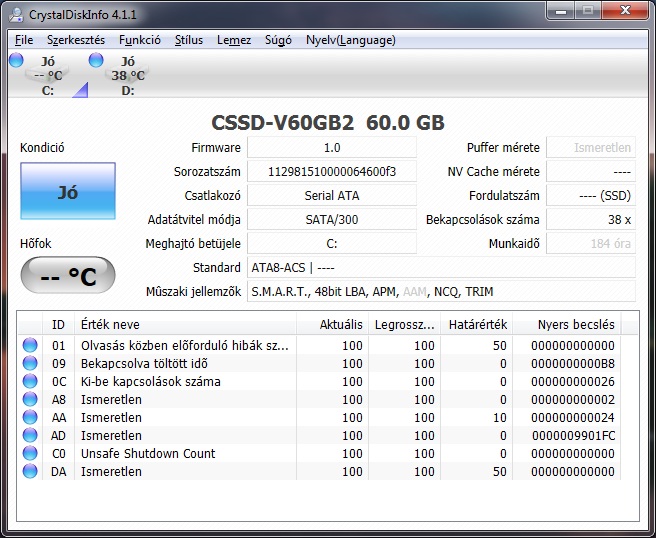Click the Határérték column header
Screen dimensions: 656x538
click(x=476, y=324)
